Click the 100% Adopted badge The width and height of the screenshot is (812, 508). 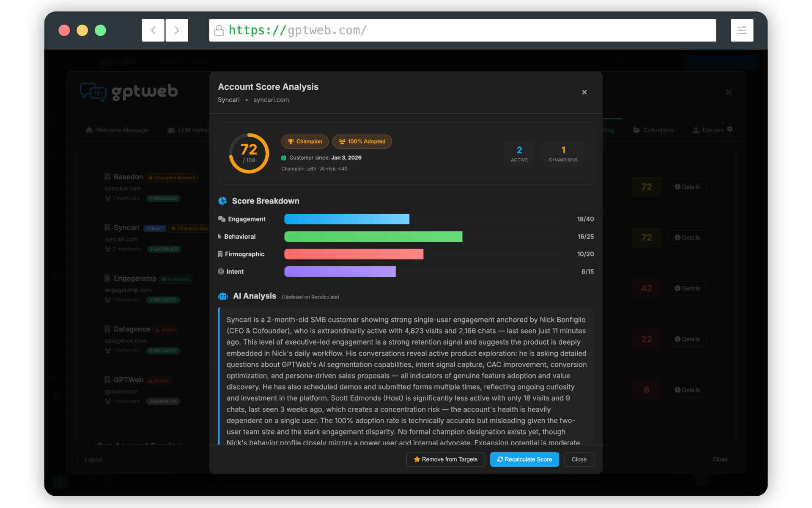pyautogui.click(x=362, y=141)
